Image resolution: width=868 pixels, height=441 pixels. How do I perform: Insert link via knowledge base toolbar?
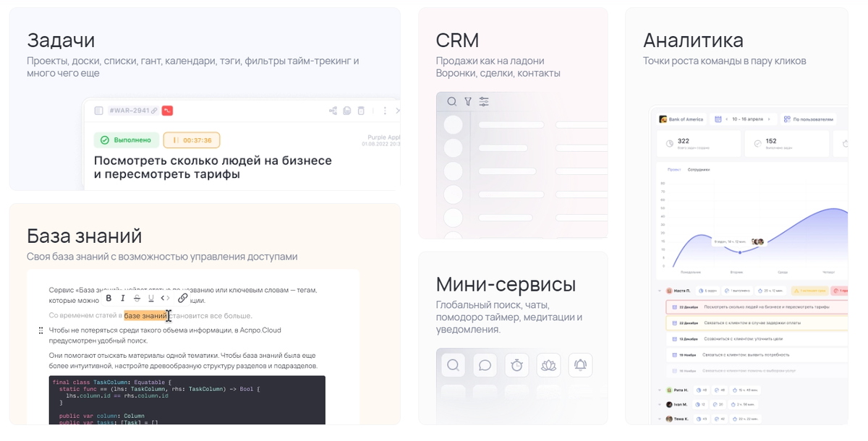[183, 298]
